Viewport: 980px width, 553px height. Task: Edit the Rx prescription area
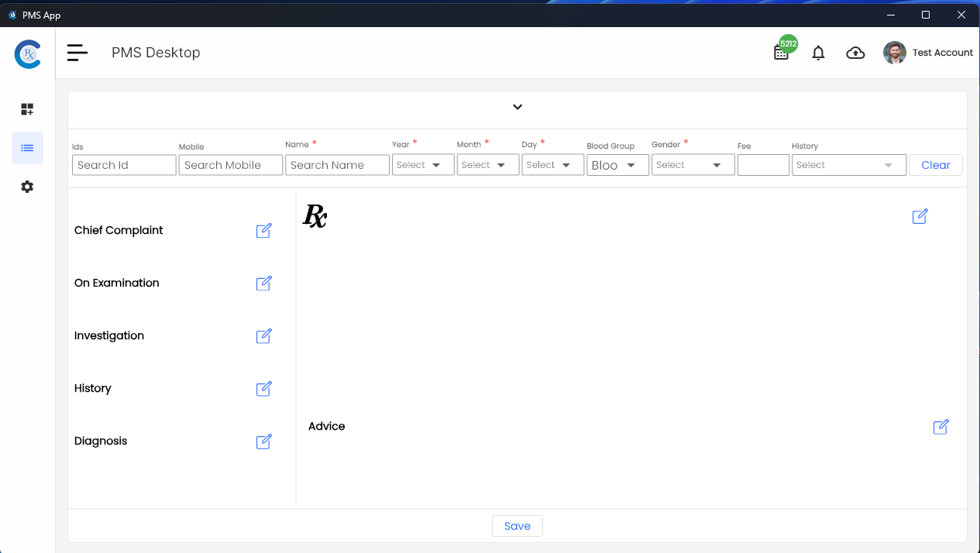920,216
